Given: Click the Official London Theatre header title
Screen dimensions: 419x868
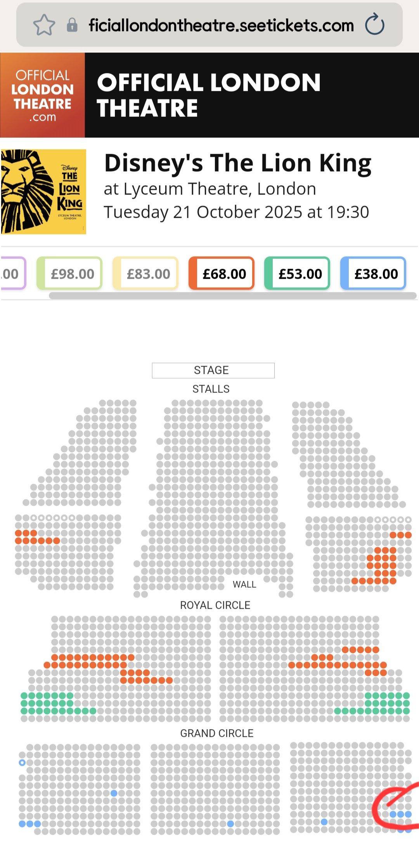Looking at the screenshot, I should point(209,95).
